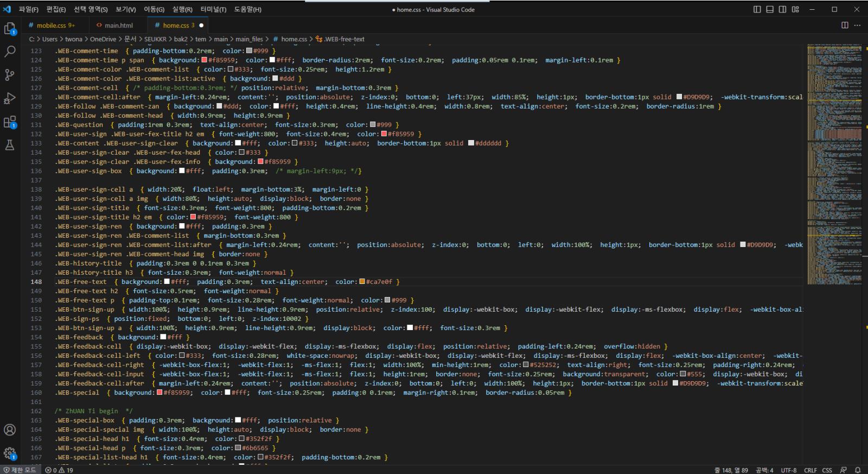Open the Search view in activity bar
The width and height of the screenshot is (868, 474).
(10, 52)
